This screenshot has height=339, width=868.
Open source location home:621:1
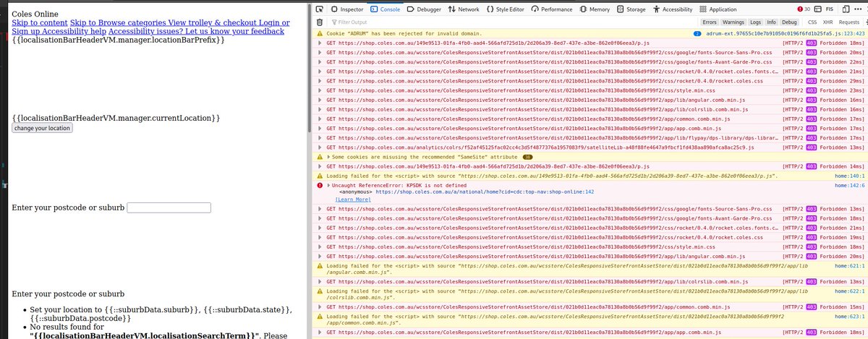coord(849,265)
